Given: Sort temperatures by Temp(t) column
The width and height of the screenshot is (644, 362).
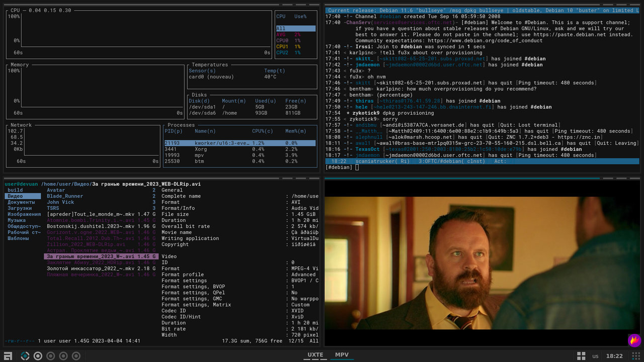Looking at the screenshot, I should click(x=274, y=71).
